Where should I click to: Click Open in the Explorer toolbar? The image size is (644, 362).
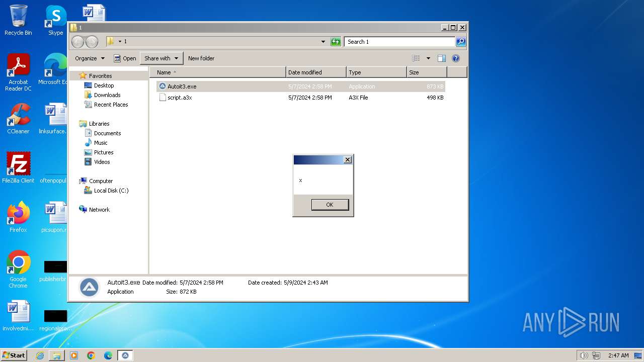[125, 58]
